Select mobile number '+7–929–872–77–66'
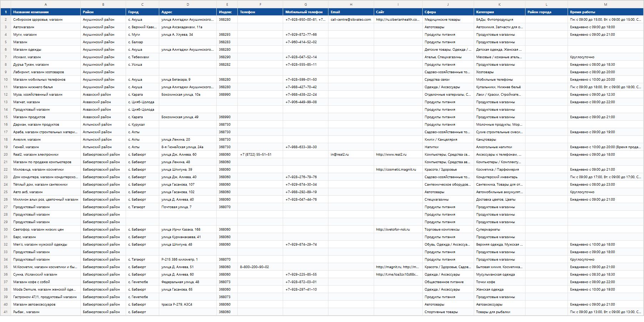 (306, 35)
